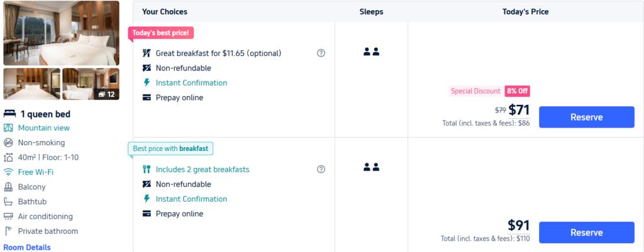
Task: Click the Free Wi-Fi icon
Action: click(x=9, y=172)
